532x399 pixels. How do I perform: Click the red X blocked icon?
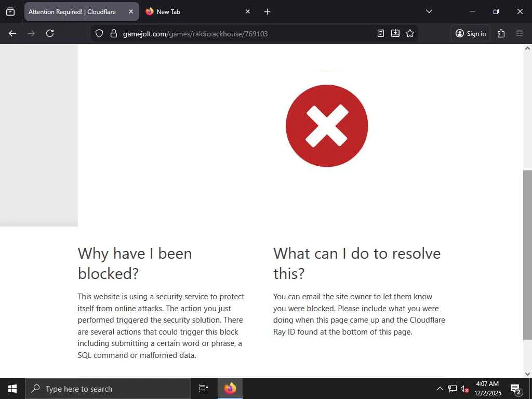(x=327, y=126)
